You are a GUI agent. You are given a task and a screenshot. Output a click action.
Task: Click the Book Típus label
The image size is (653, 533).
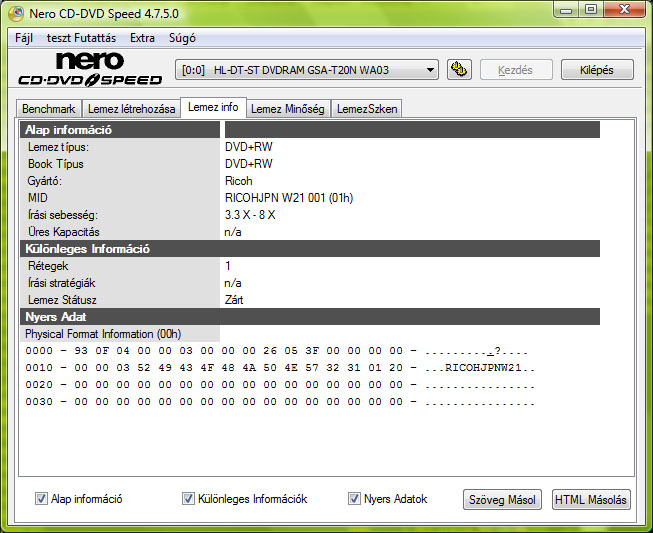(x=56, y=164)
